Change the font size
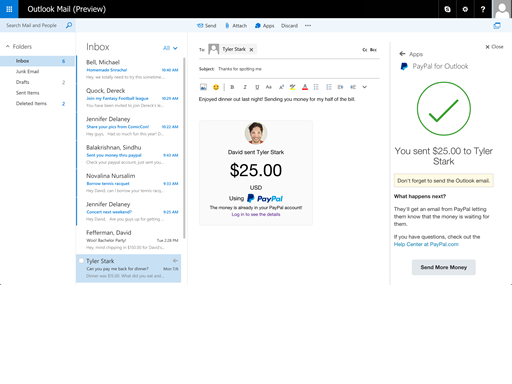This screenshot has width=512, height=384. tap(269, 87)
